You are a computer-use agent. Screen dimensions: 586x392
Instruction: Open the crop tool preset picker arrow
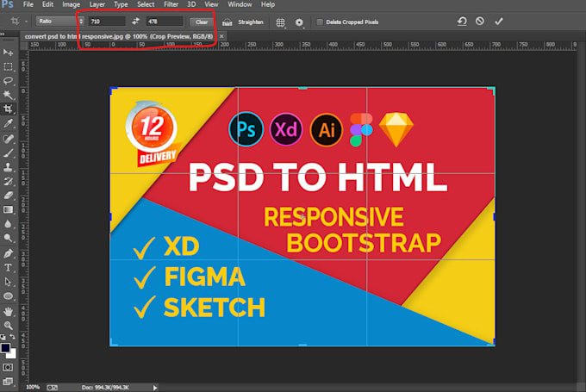[26, 22]
